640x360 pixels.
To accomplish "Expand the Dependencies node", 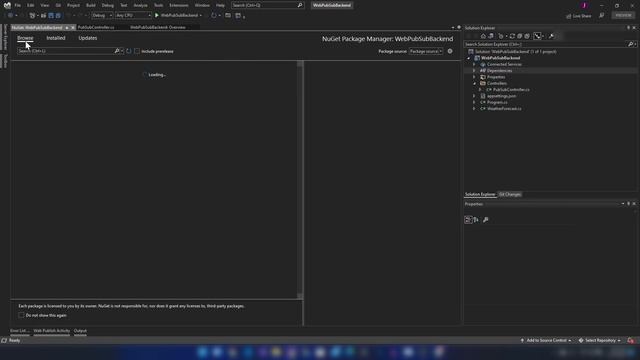I will tap(474, 71).
